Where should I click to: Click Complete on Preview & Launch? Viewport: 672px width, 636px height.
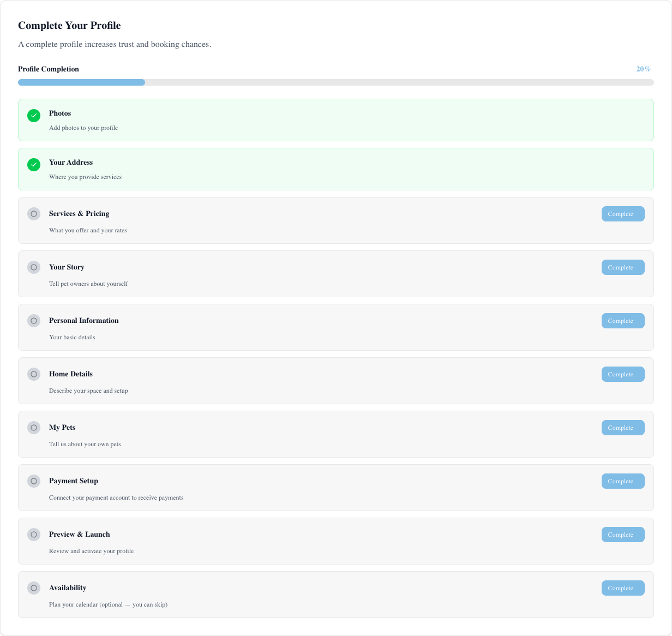622,535
